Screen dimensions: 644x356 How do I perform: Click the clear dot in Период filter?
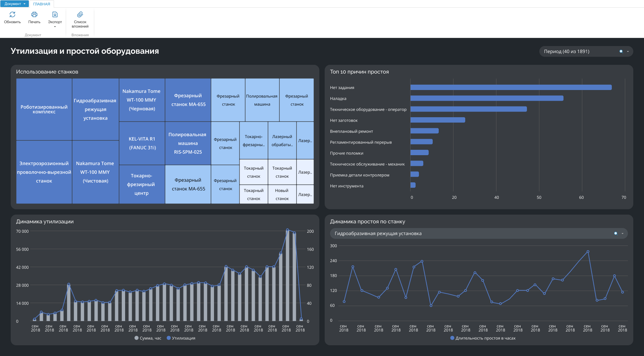click(621, 51)
